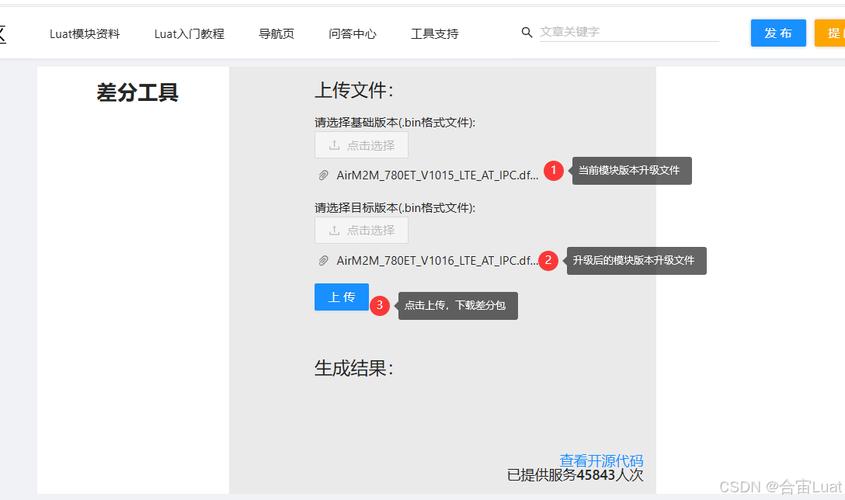The height and width of the screenshot is (500, 845).
Task: Click the 点击选择 button for 基础版本
Action: point(362,145)
